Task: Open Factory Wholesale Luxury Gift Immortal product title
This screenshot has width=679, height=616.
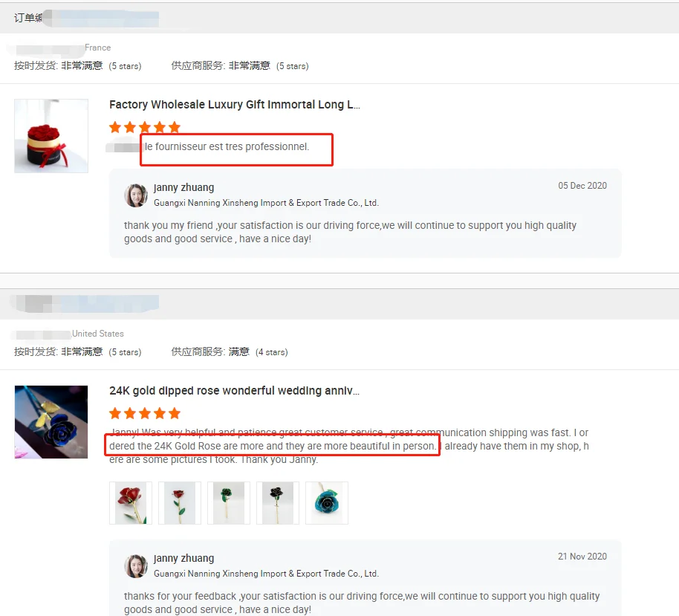Action: click(x=234, y=105)
